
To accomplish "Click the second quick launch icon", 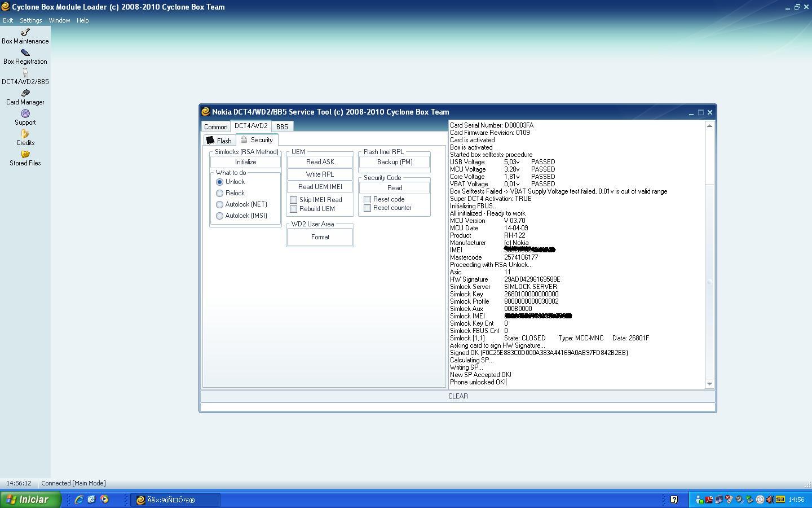I will point(91,500).
